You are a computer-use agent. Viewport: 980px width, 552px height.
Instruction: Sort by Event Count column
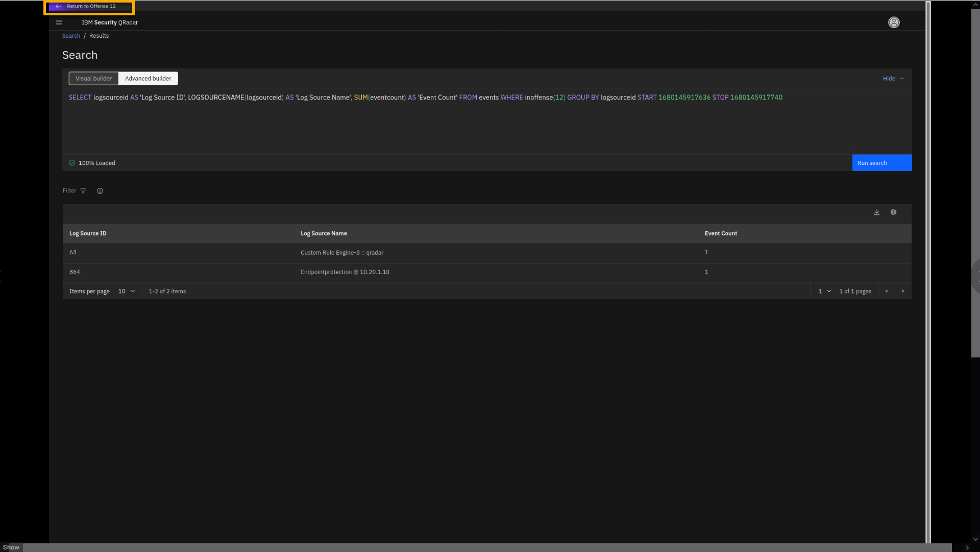(x=721, y=233)
